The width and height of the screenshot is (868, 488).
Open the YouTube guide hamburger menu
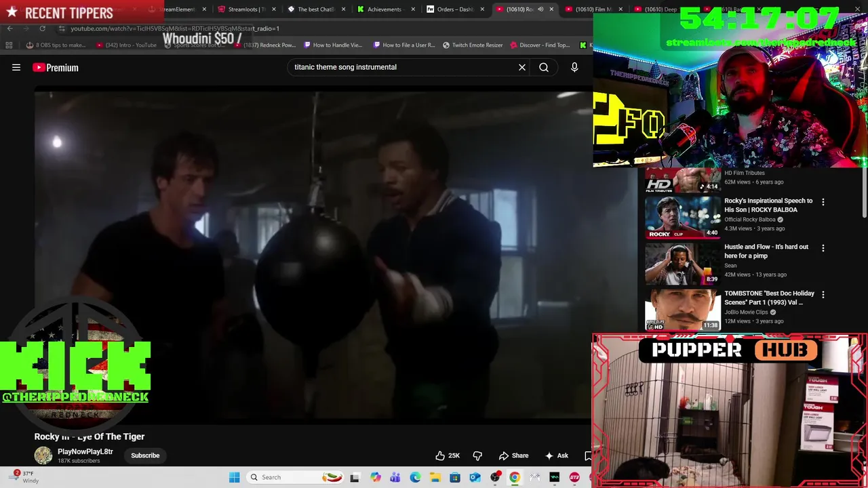click(x=16, y=67)
